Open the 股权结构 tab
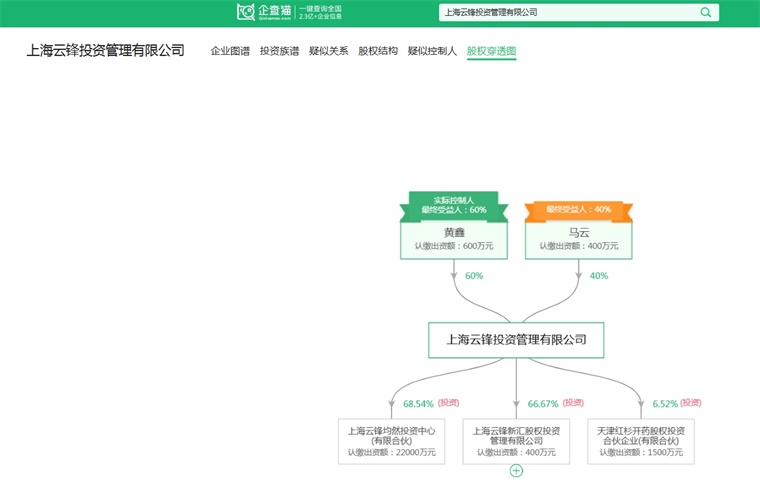 pos(378,51)
